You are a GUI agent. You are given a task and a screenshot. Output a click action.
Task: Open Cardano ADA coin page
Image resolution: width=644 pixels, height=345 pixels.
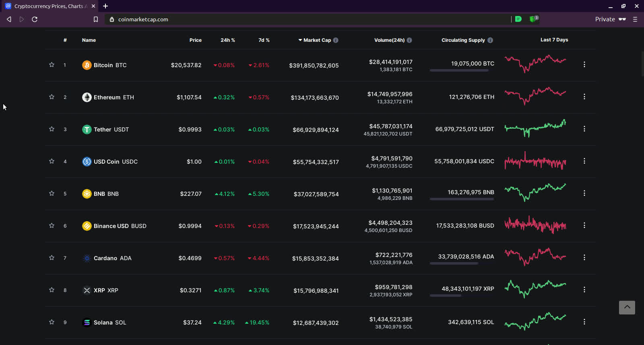pyautogui.click(x=113, y=258)
